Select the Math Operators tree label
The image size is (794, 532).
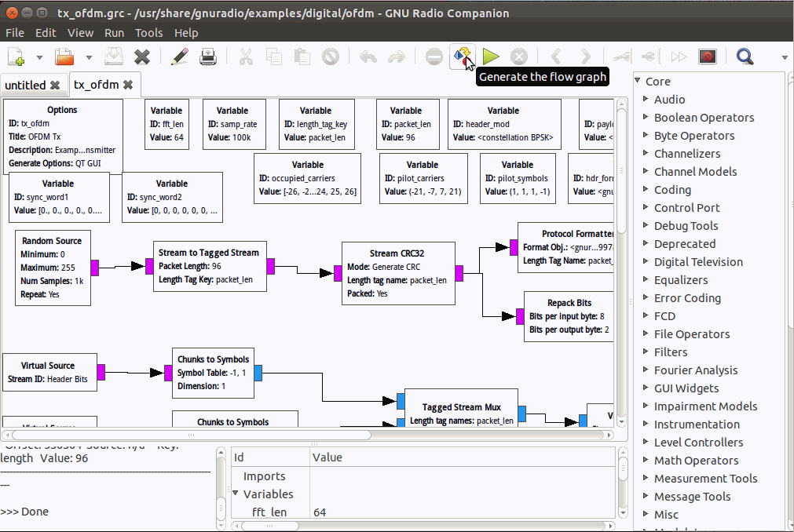pos(697,461)
